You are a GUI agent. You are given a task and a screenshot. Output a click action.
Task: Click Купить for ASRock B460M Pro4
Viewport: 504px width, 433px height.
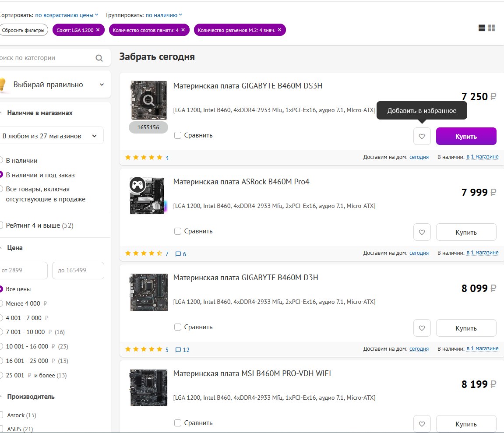click(x=466, y=232)
